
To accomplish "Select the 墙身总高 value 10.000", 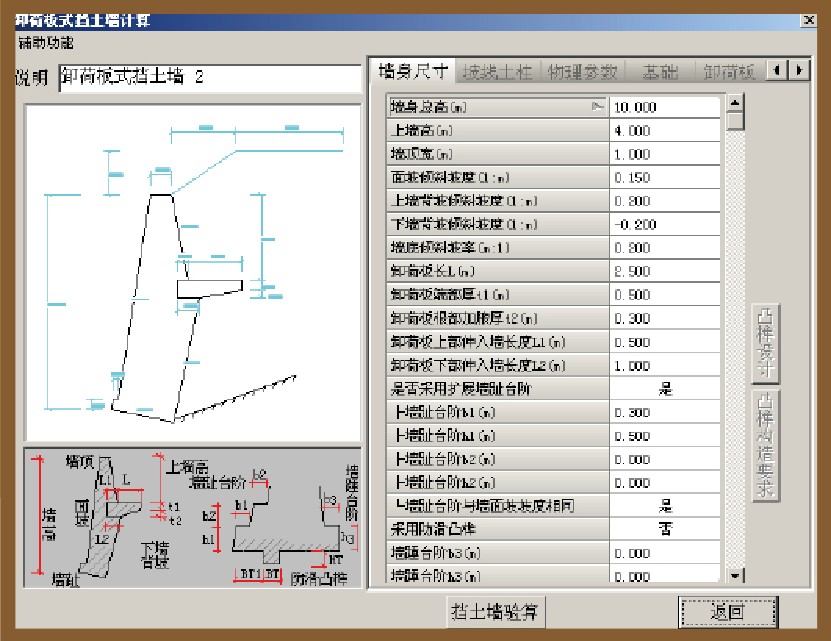I will [665, 107].
